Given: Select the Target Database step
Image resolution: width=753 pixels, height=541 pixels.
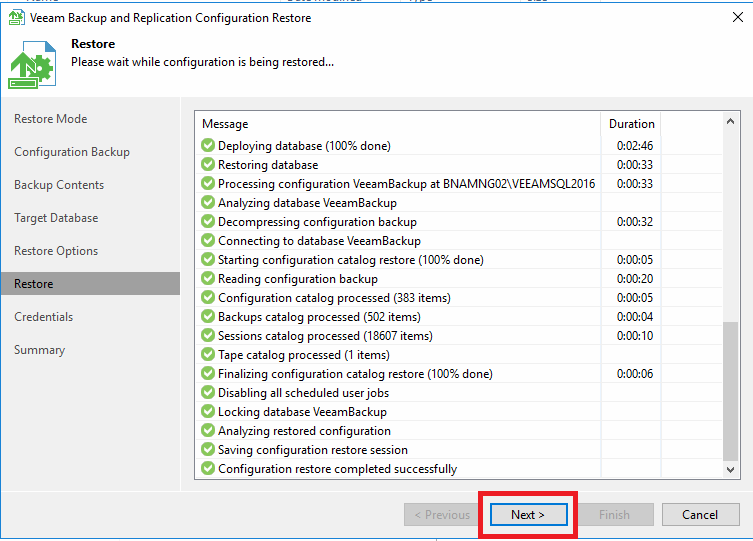Looking at the screenshot, I should 56,218.
